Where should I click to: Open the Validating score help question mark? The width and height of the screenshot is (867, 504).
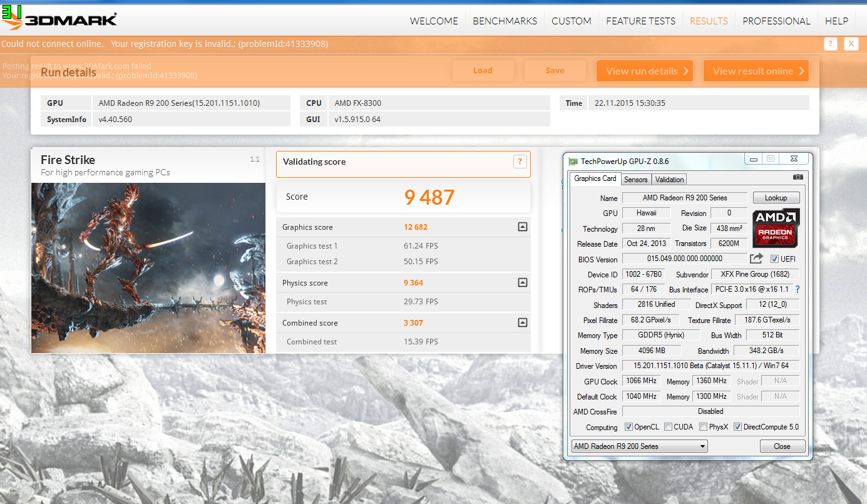(x=520, y=162)
